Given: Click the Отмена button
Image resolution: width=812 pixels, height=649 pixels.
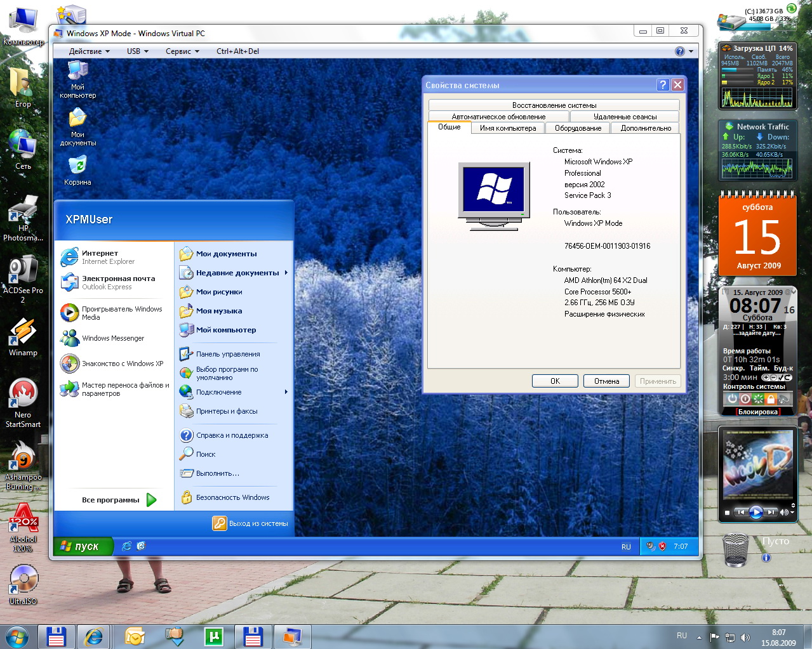Looking at the screenshot, I should coord(606,381).
